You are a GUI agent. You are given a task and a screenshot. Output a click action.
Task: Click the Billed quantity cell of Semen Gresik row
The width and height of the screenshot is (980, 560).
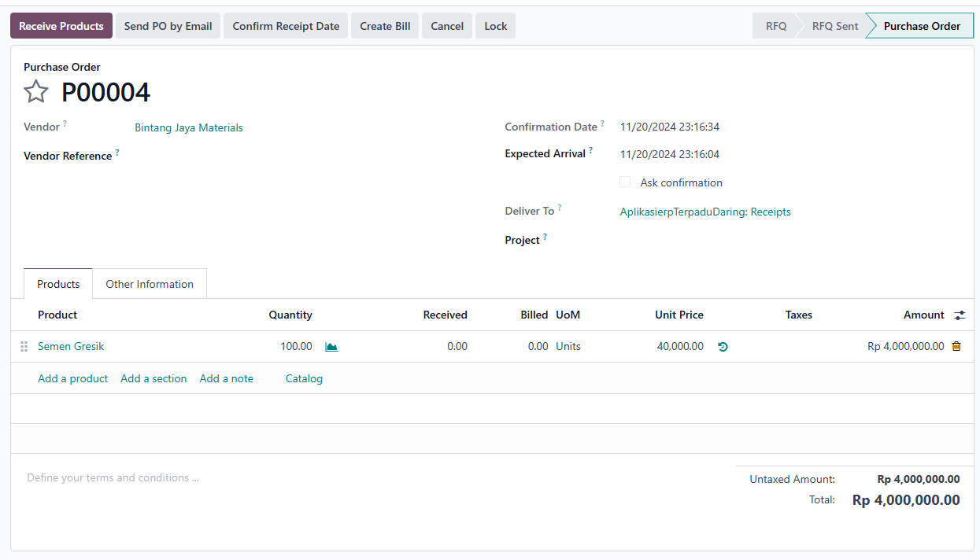538,346
